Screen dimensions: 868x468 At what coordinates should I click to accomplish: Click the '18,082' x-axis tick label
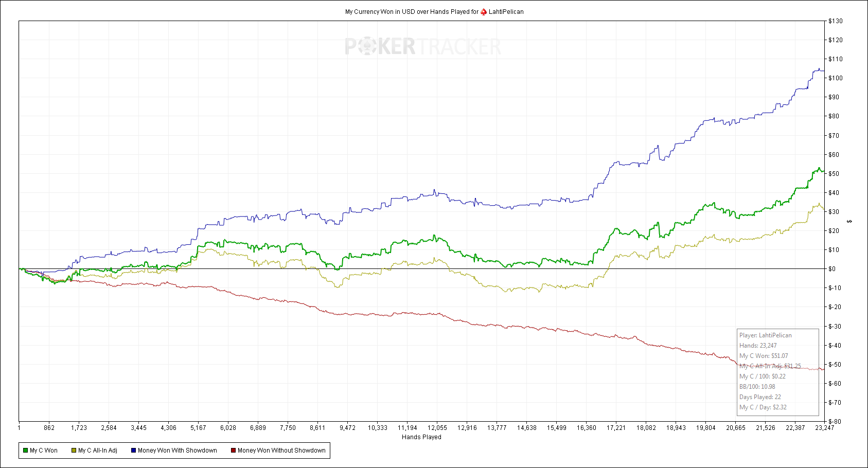(x=646, y=428)
